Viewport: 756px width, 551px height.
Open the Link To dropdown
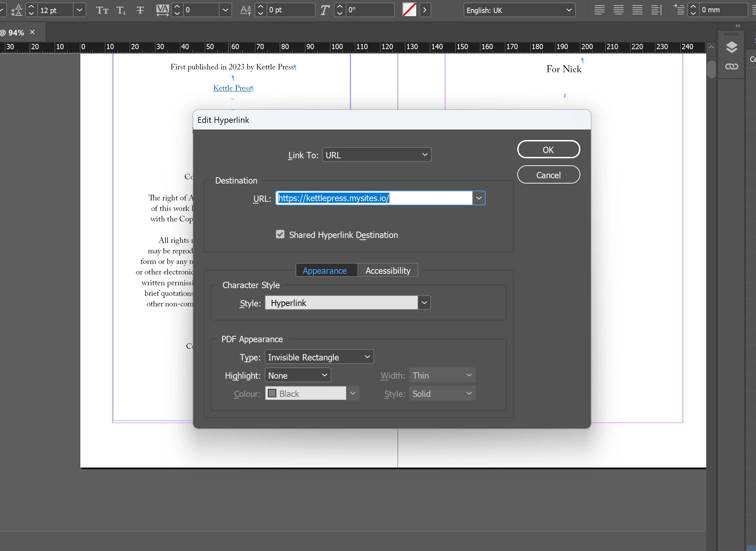tap(377, 155)
